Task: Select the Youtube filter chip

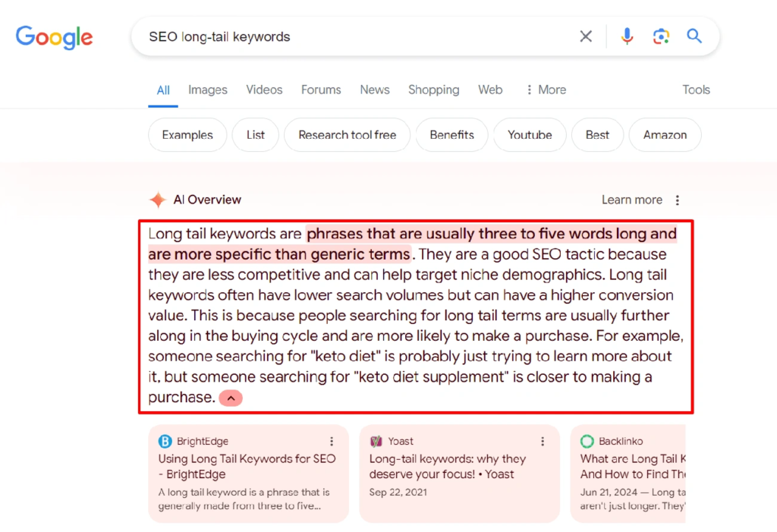Action: pos(530,135)
